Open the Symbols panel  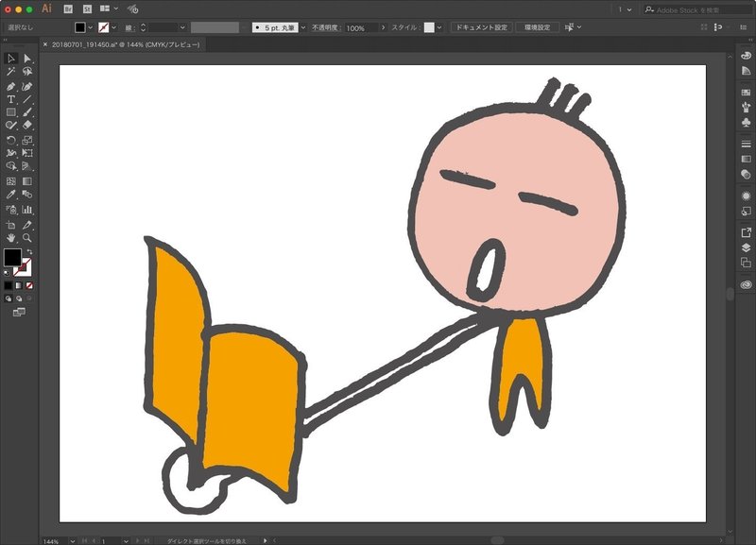(746, 123)
